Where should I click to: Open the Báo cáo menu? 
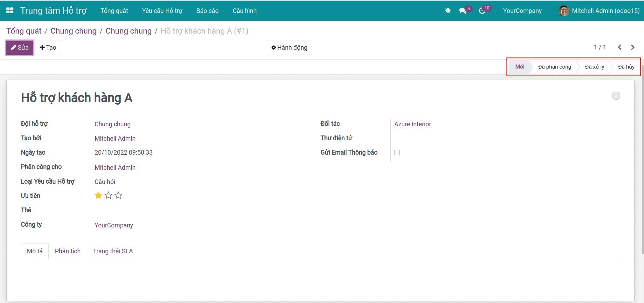tap(207, 11)
